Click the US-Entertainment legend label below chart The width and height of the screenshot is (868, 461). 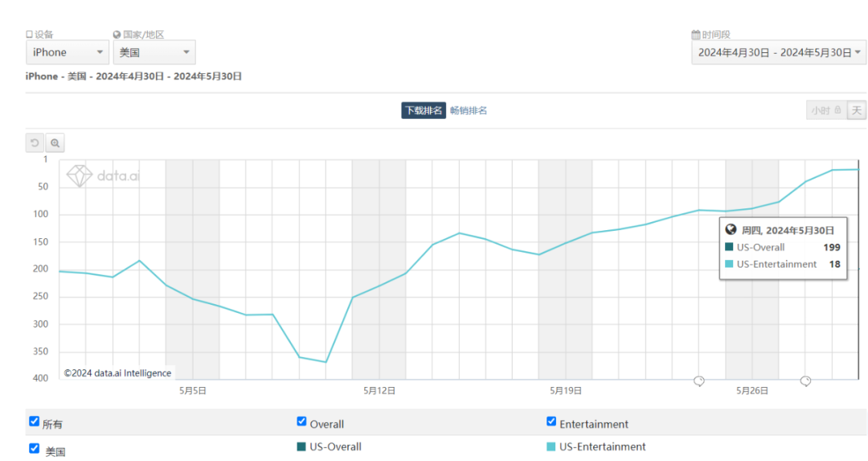(602, 447)
